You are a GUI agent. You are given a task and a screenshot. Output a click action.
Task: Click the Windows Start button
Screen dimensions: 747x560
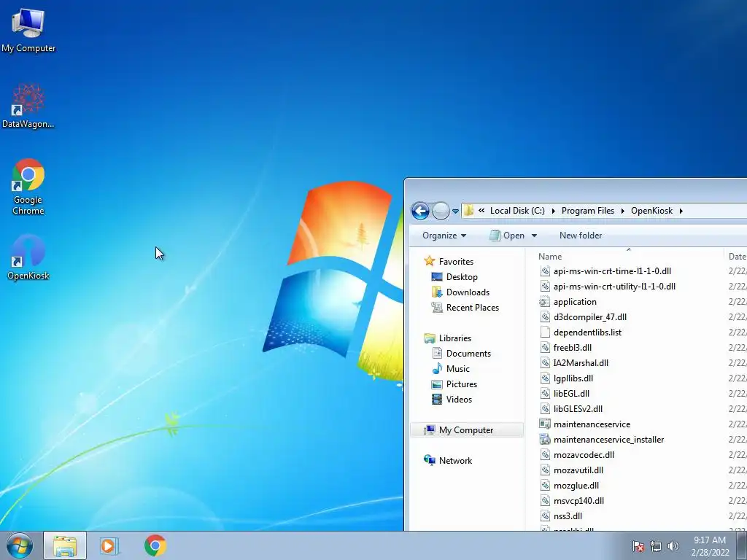tap(19, 545)
